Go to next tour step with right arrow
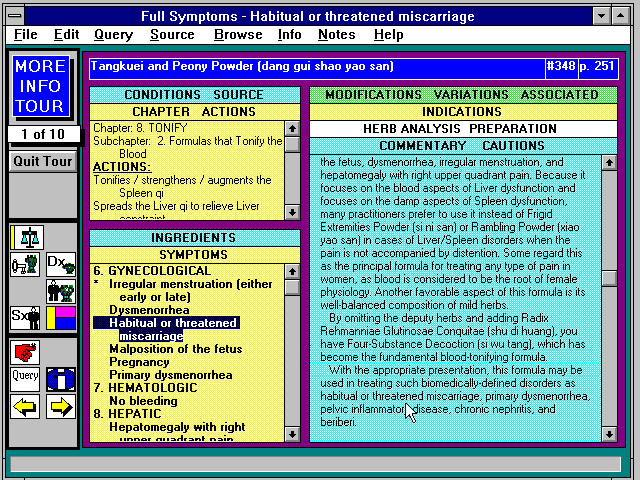Image resolution: width=640 pixels, height=480 pixels. coord(60,406)
